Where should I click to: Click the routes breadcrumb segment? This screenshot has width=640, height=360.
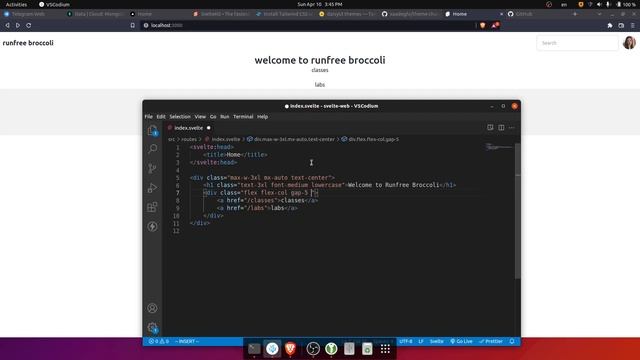[x=189, y=139]
